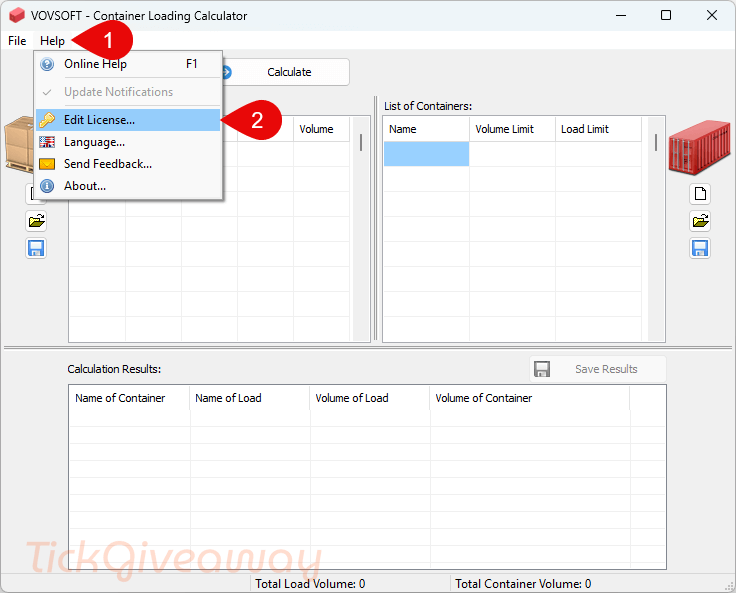Select the Edit License menu entry
This screenshot has height=593, width=736.
128,120
